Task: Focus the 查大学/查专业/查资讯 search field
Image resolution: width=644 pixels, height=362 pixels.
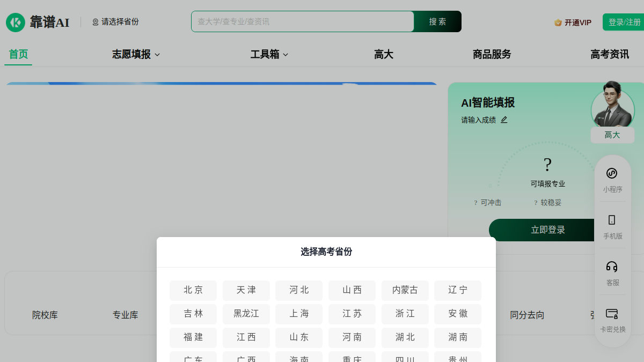Action: tap(303, 21)
